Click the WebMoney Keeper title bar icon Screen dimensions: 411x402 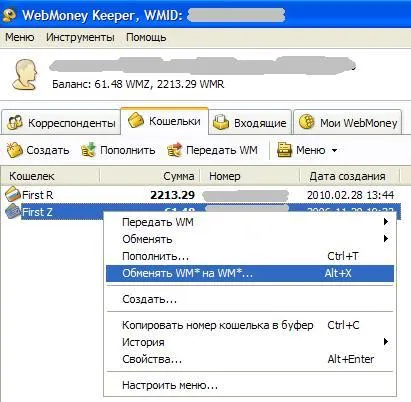coord(9,15)
